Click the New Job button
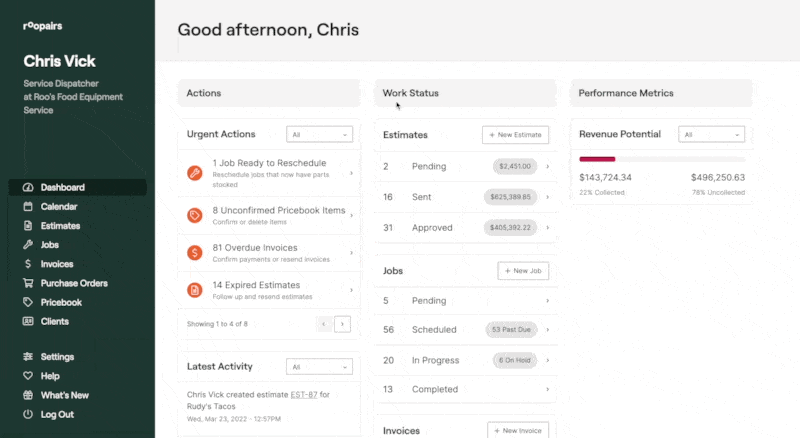Viewport: 800px width, 438px height. point(523,271)
